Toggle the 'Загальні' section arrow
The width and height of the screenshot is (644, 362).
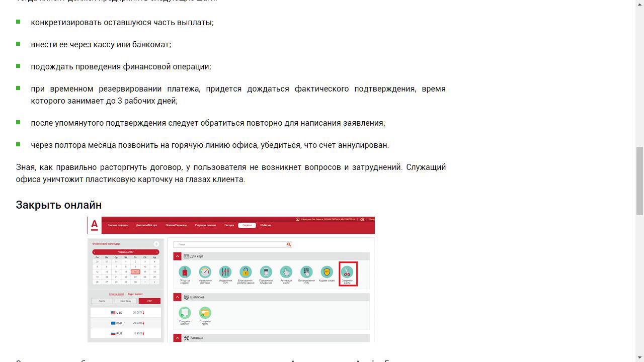pos(177,338)
